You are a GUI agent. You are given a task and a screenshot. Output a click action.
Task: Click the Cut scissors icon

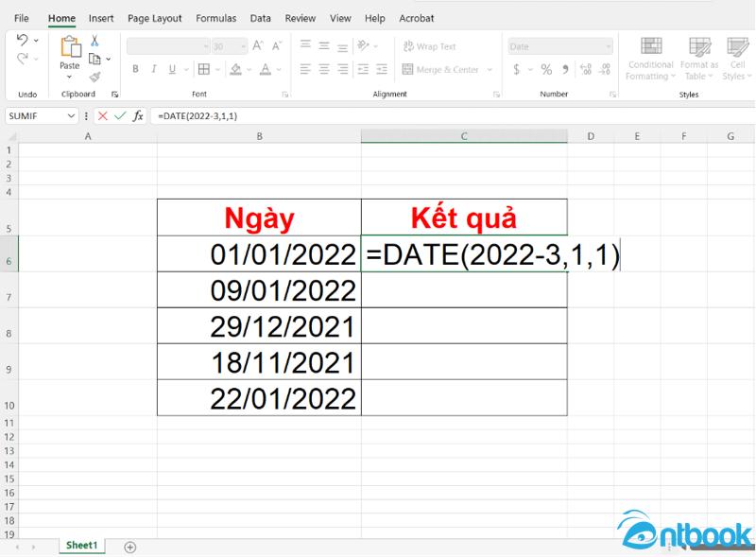pos(94,41)
